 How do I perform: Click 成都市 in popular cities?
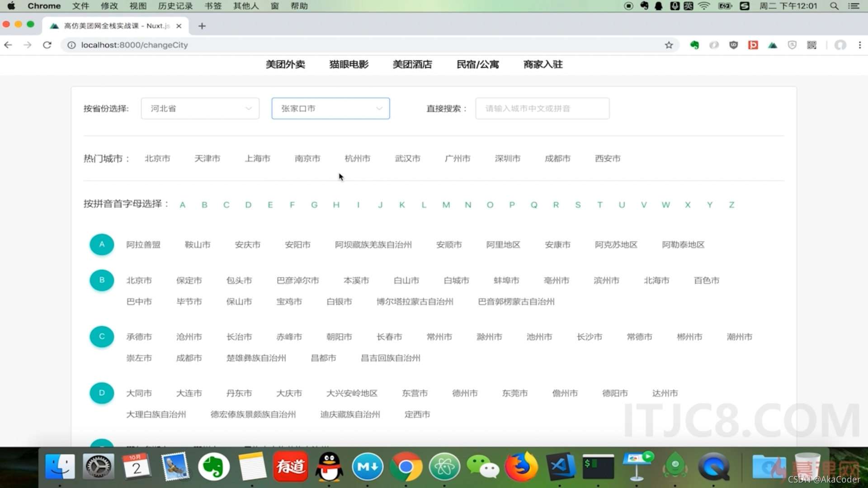(557, 158)
